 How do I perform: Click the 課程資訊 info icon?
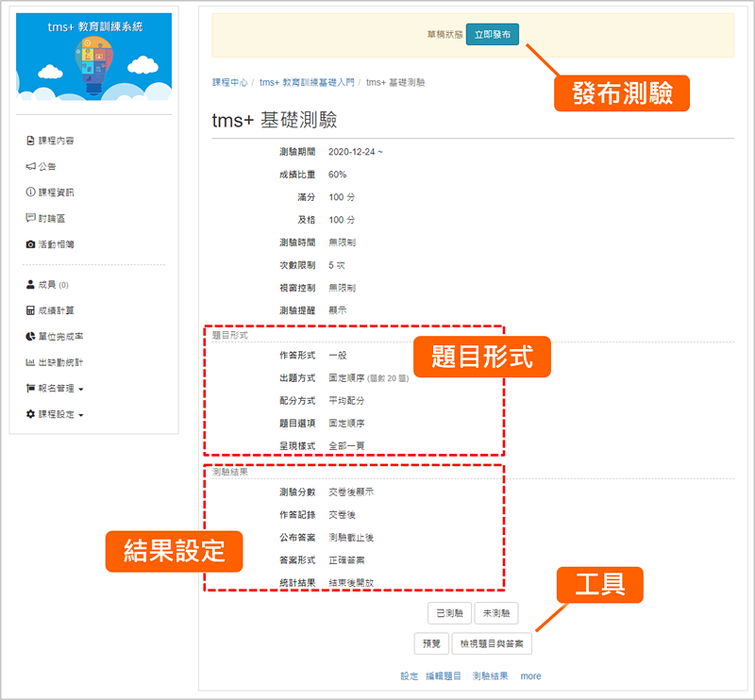pyautogui.click(x=30, y=192)
